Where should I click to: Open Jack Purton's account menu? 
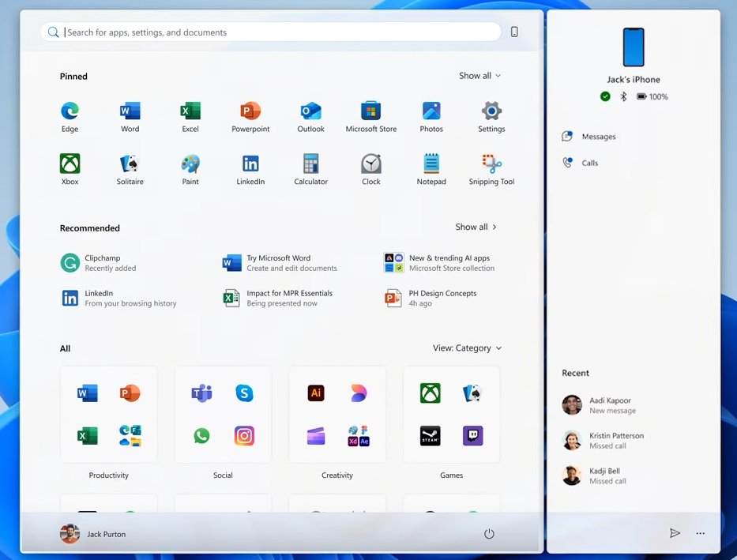pos(93,534)
